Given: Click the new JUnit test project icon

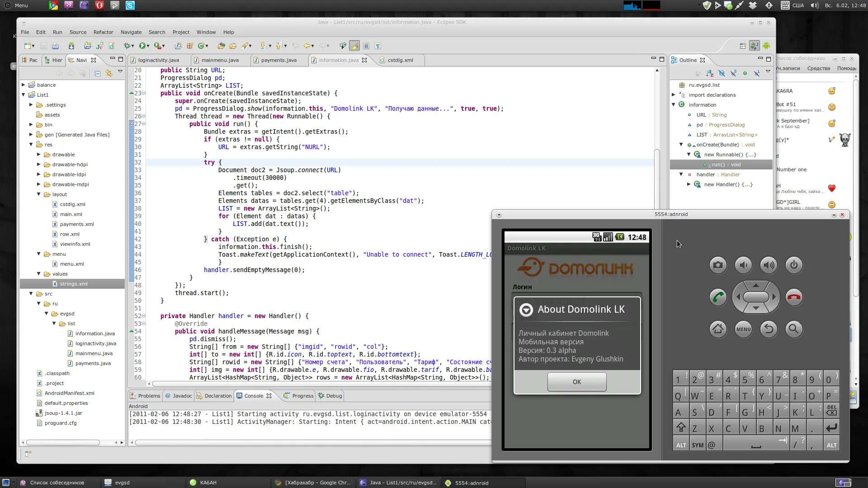Looking at the screenshot, I should click(x=100, y=46).
